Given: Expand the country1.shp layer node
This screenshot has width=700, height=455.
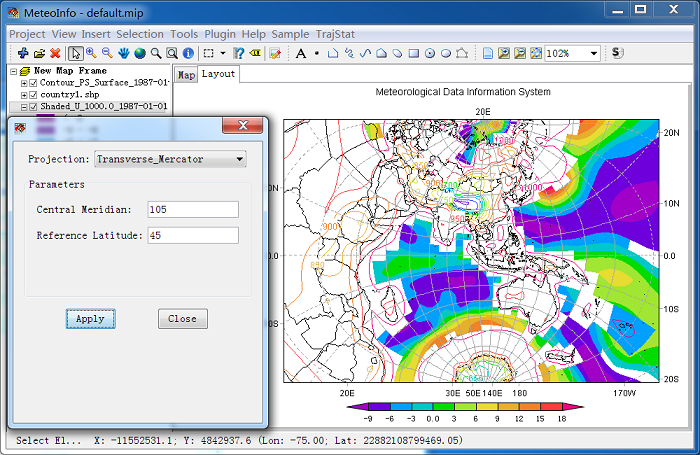Looking at the screenshot, I should pyautogui.click(x=24, y=95).
